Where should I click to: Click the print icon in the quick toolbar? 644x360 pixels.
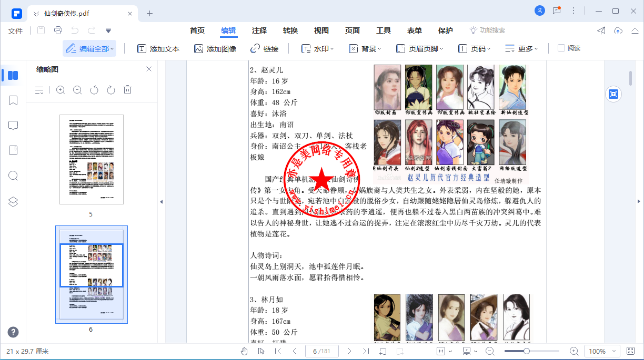point(58,30)
